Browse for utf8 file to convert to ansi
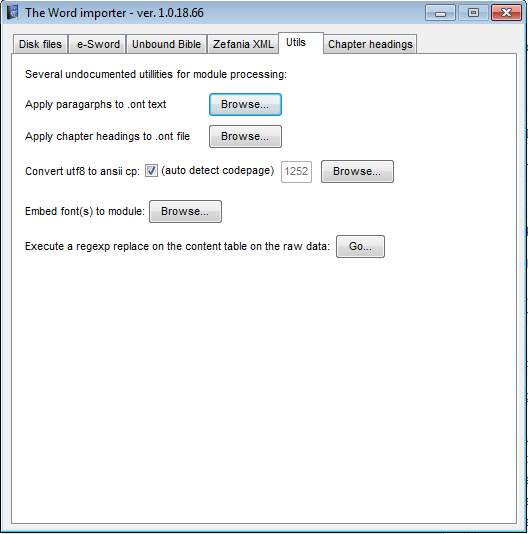This screenshot has width=528, height=534. (x=357, y=172)
